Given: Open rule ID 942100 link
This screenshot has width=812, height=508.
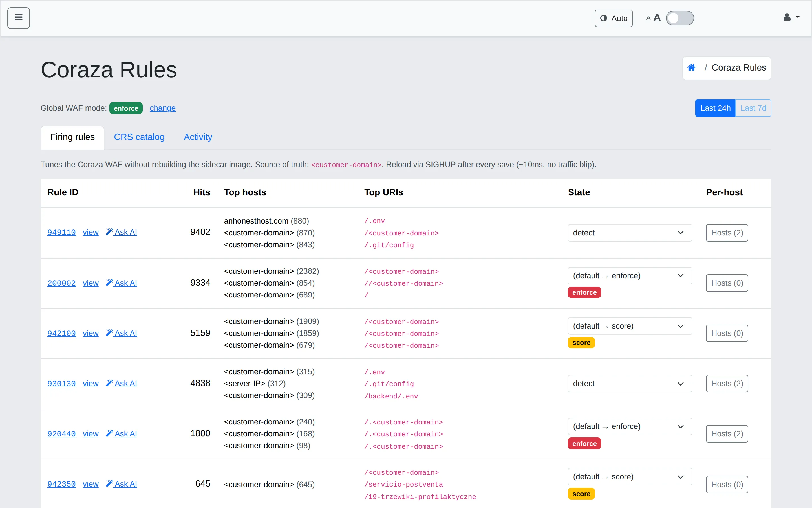Looking at the screenshot, I should pyautogui.click(x=61, y=333).
